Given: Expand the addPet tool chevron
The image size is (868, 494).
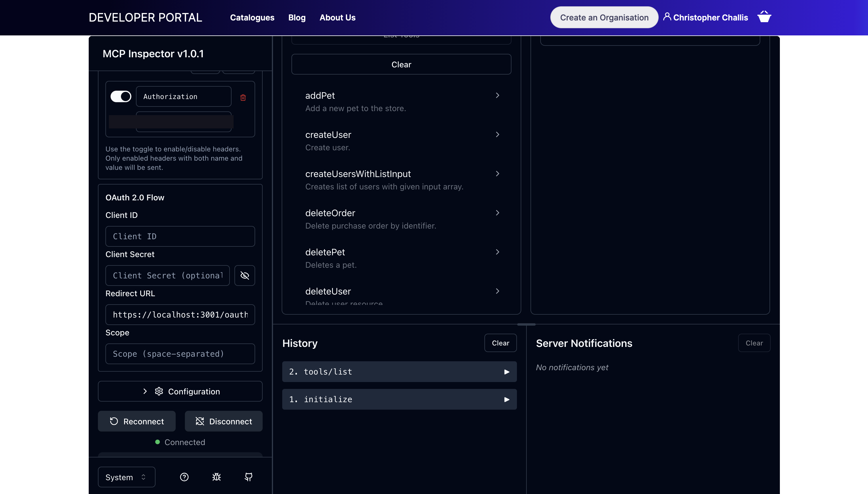Looking at the screenshot, I should pyautogui.click(x=497, y=95).
